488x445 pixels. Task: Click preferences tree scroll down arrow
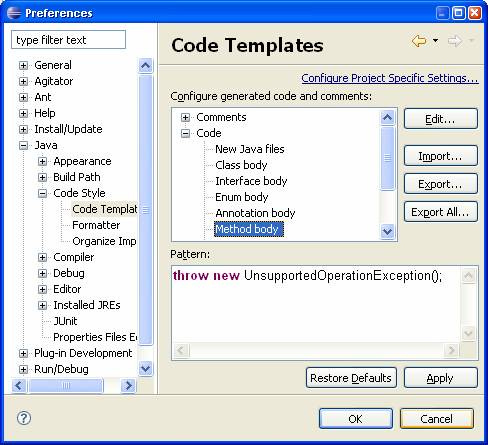(146, 369)
